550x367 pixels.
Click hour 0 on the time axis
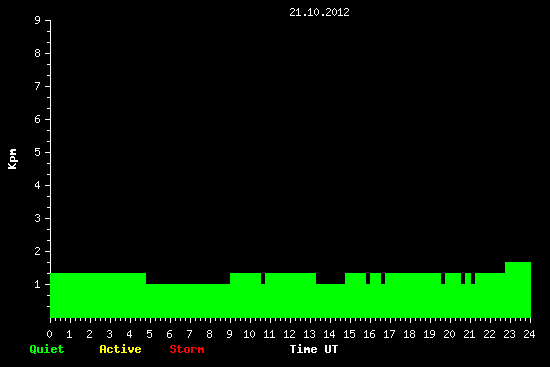pos(49,334)
